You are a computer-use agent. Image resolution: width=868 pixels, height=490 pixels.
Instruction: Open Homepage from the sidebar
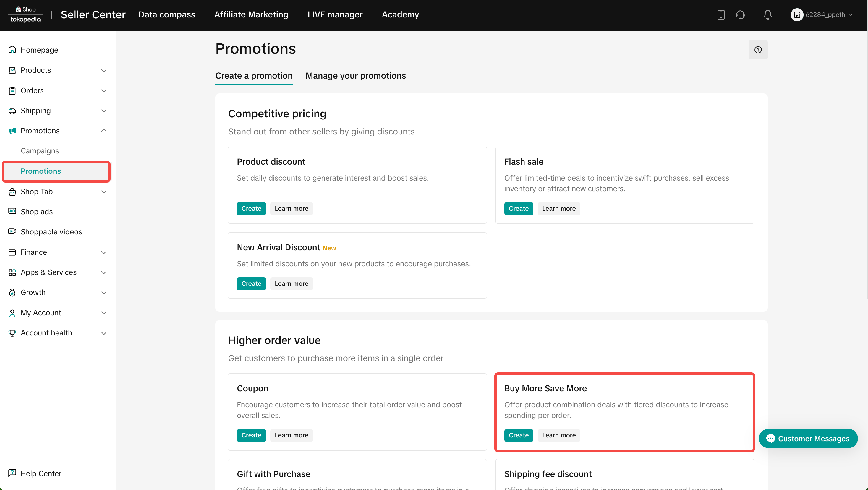tap(39, 50)
